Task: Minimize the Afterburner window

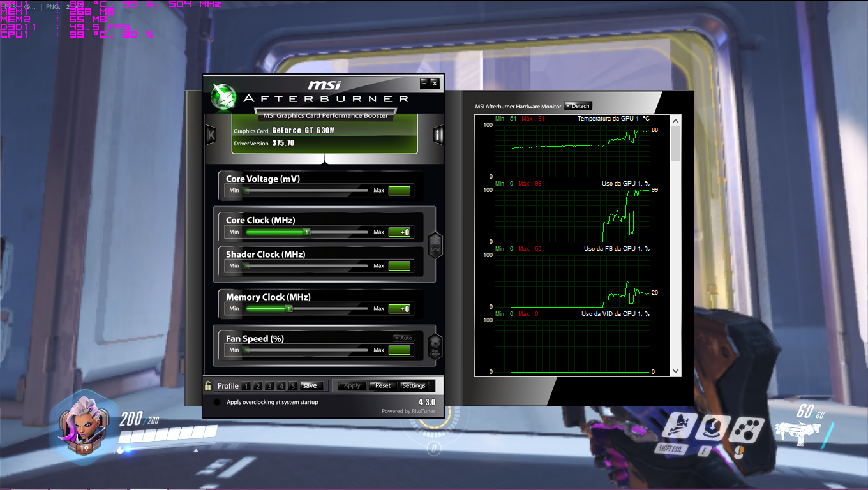Action: pyautogui.click(x=424, y=83)
